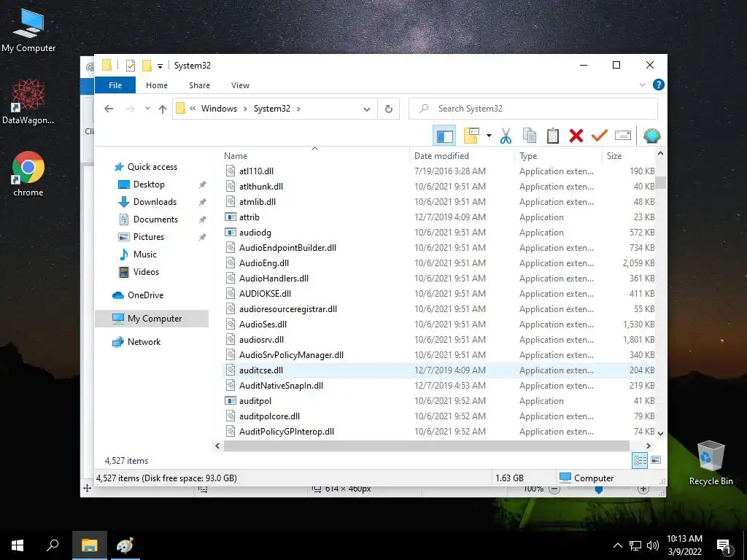Click the Cut scissors icon

[x=506, y=136]
